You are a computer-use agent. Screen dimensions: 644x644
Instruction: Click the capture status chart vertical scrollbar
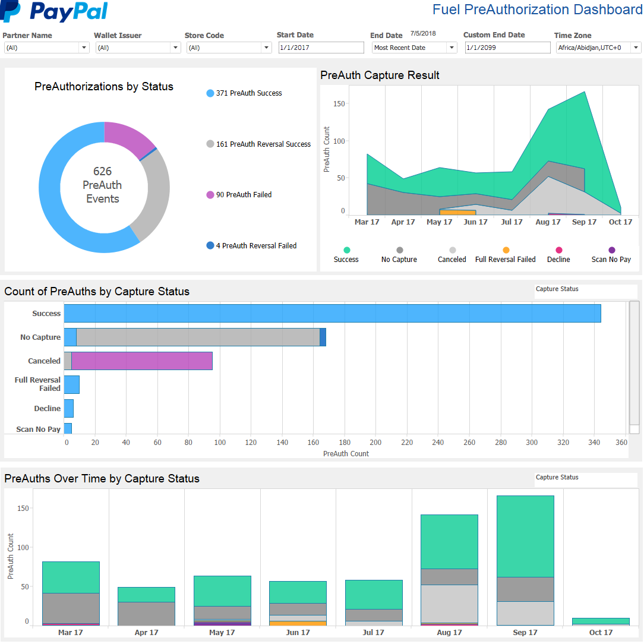click(634, 362)
